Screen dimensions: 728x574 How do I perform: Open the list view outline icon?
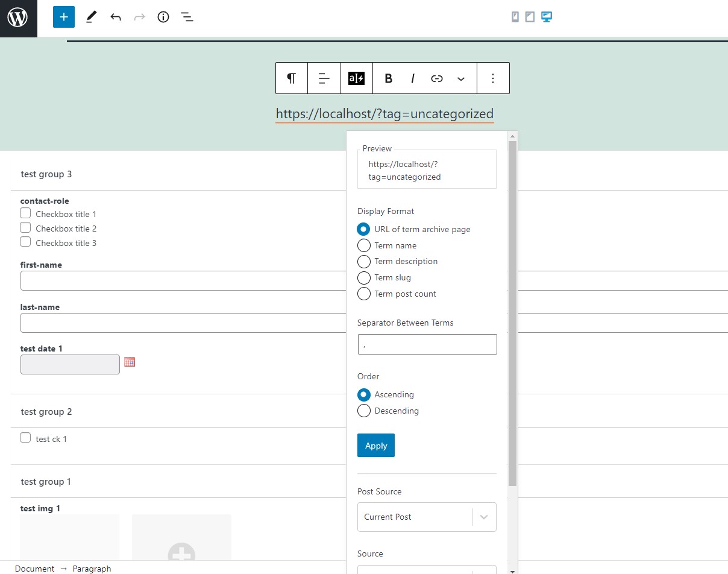point(187,17)
